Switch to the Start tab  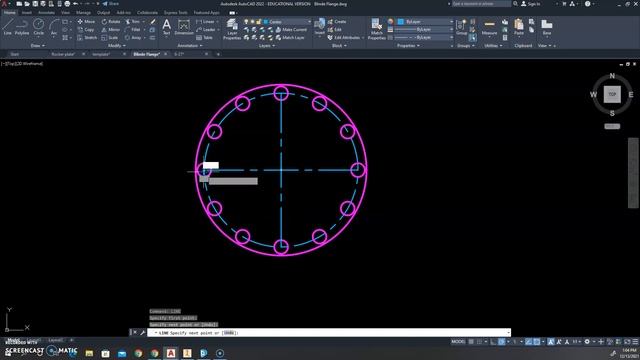[x=15, y=54]
